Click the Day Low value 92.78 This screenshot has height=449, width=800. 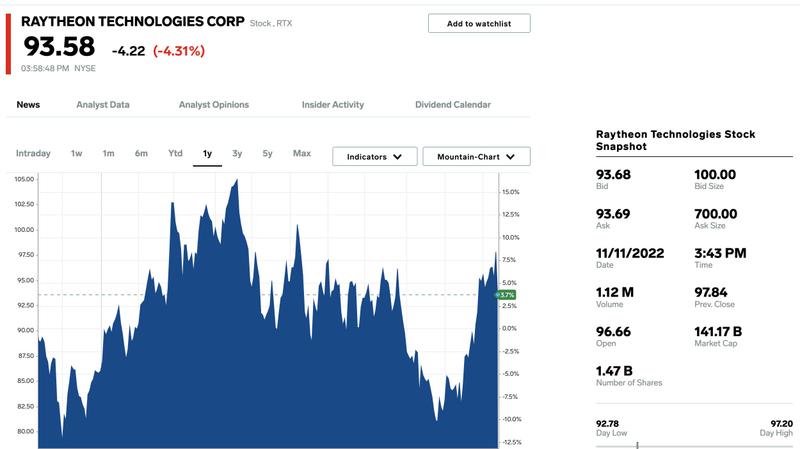607,423
